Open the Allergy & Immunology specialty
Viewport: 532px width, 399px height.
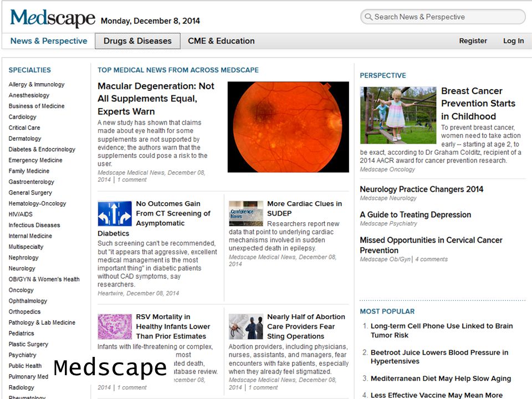(x=37, y=84)
